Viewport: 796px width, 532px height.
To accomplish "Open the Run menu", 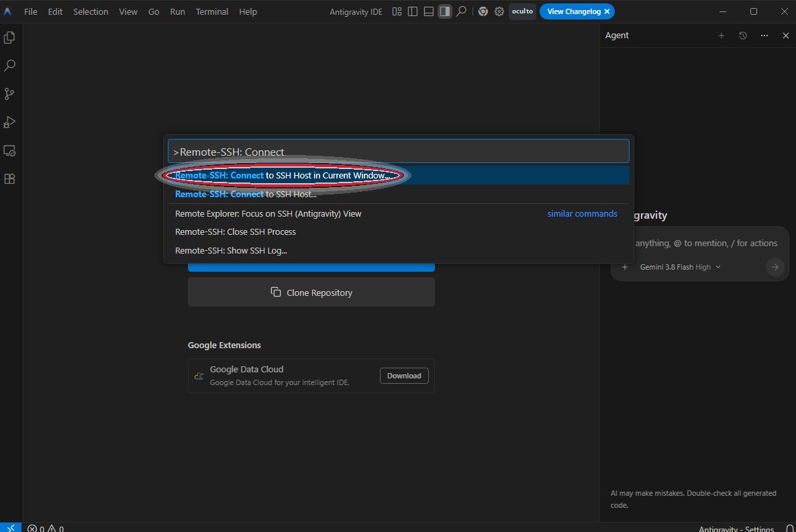I will point(177,11).
